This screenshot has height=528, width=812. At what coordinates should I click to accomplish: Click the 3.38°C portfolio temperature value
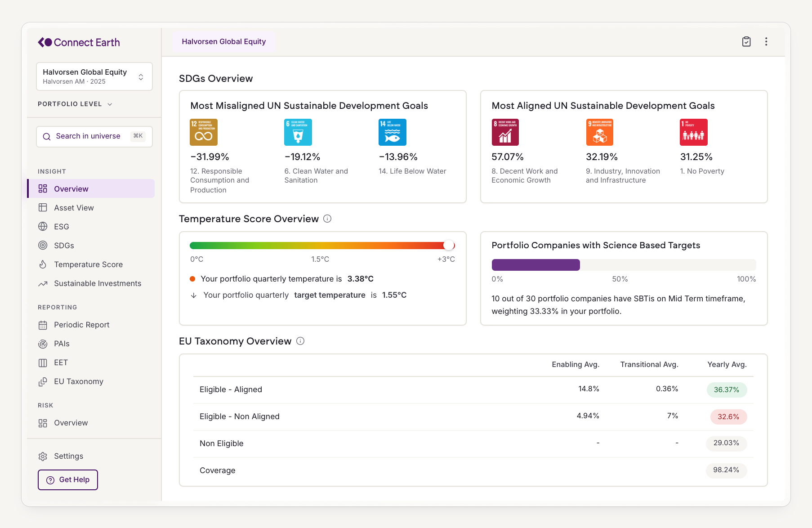coord(361,279)
